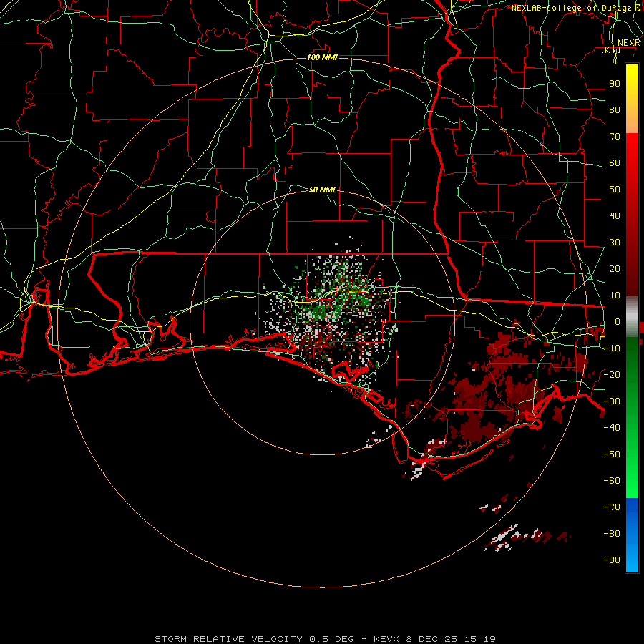The width and height of the screenshot is (644, 644).
Task: Click the 80 value on velocity scale
Action: coord(615,109)
